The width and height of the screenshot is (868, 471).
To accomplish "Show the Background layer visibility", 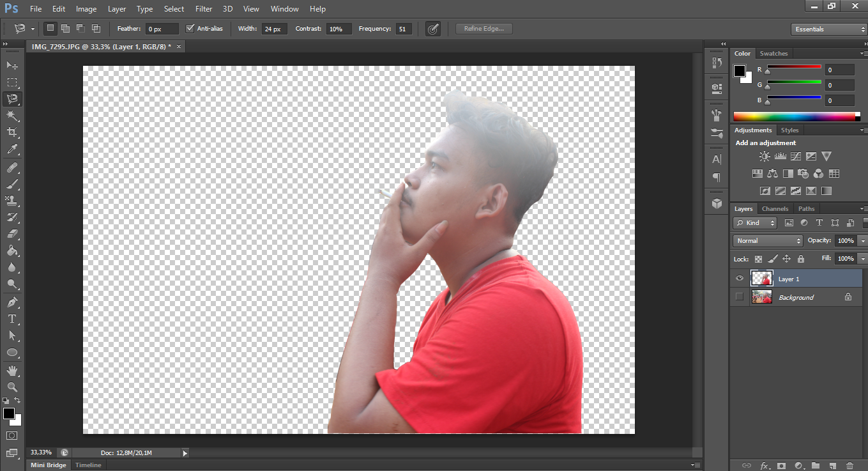I will (x=740, y=297).
